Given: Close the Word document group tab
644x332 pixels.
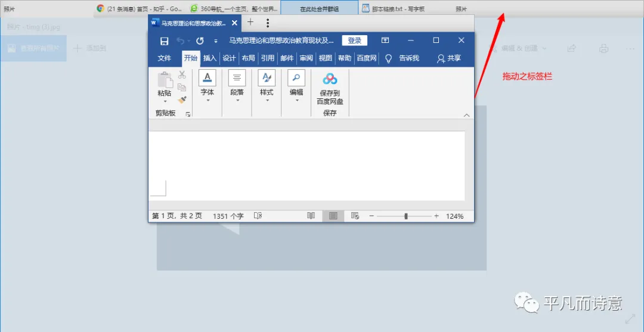Looking at the screenshot, I should click(x=234, y=23).
